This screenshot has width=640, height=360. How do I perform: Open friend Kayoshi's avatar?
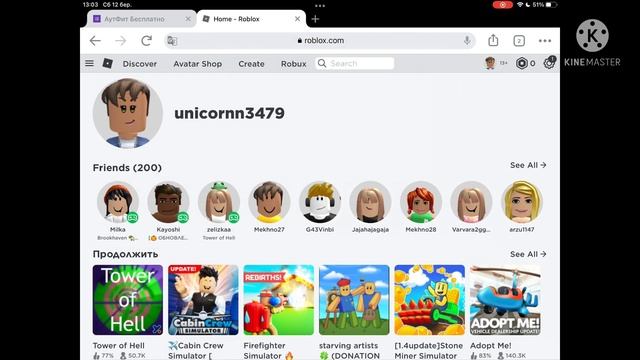(168, 202)
